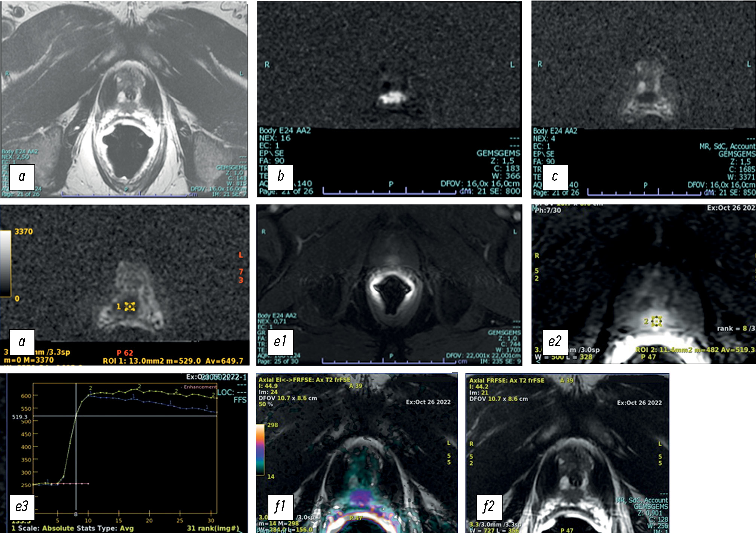Viewport: 756px width, 533px height.
Task: Click the grayscale bar labeled 3370
Action: (x=6, y=264)
